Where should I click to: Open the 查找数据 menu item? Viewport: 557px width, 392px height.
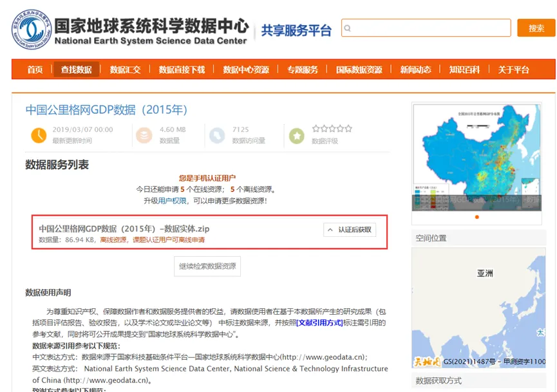coord(77,70)
